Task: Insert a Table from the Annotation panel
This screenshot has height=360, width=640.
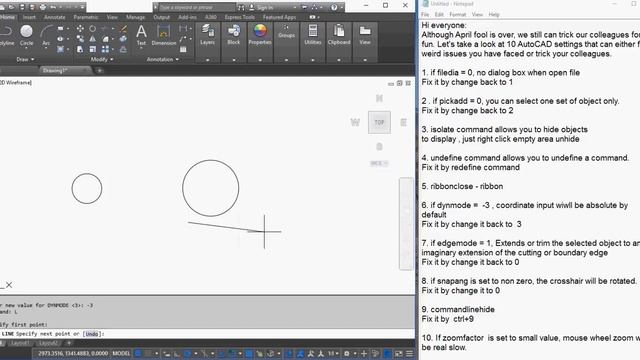Action: point(183,49)
